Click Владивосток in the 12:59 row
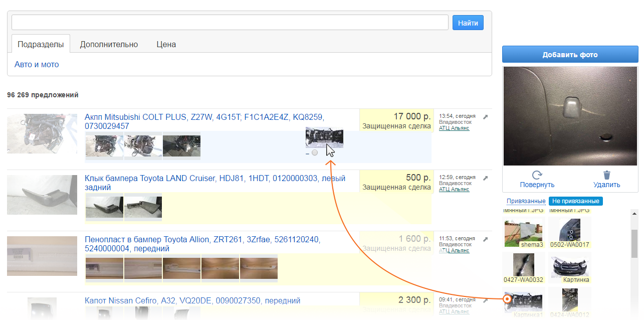The image size is (644, 320). (456, 183)
